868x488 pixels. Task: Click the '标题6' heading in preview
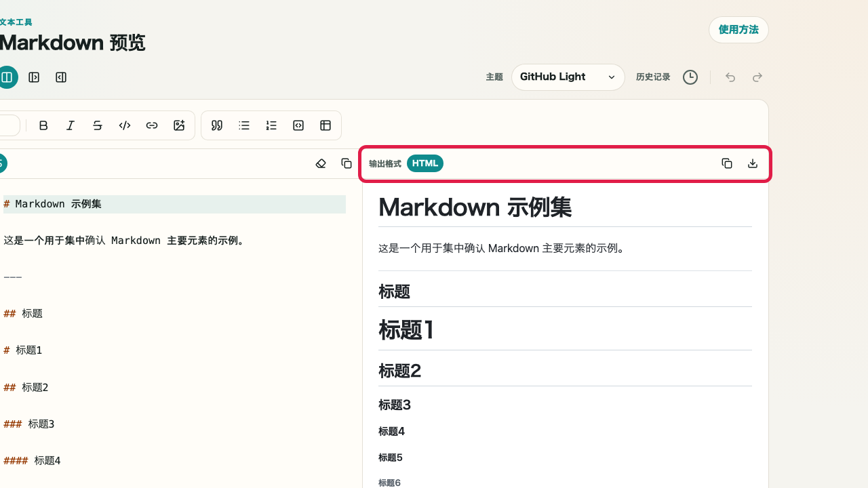(x=389, y=483)
